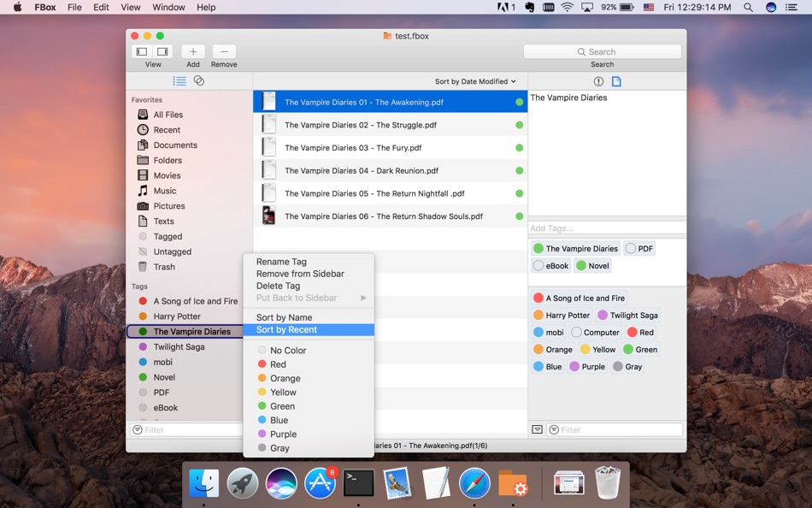Set tag color to Blue
Viewport: 812px width, 508px height.
[x=309, y=421]
